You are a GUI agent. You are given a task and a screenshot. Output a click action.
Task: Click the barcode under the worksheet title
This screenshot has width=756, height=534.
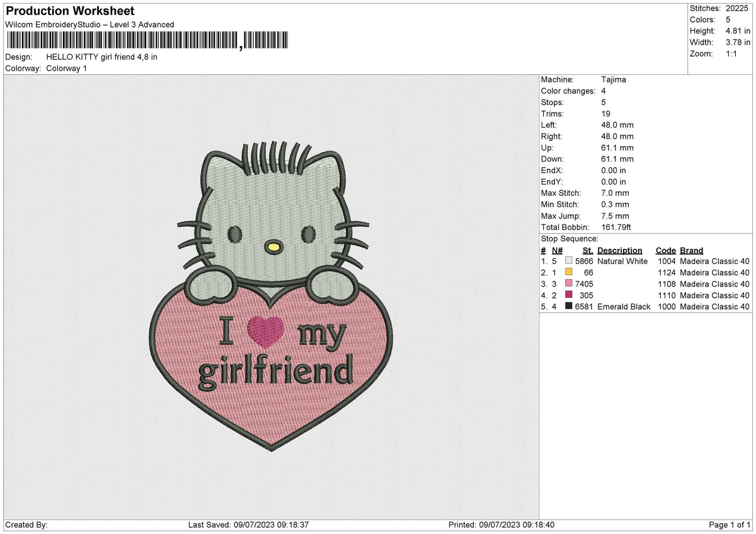(147, 41)
